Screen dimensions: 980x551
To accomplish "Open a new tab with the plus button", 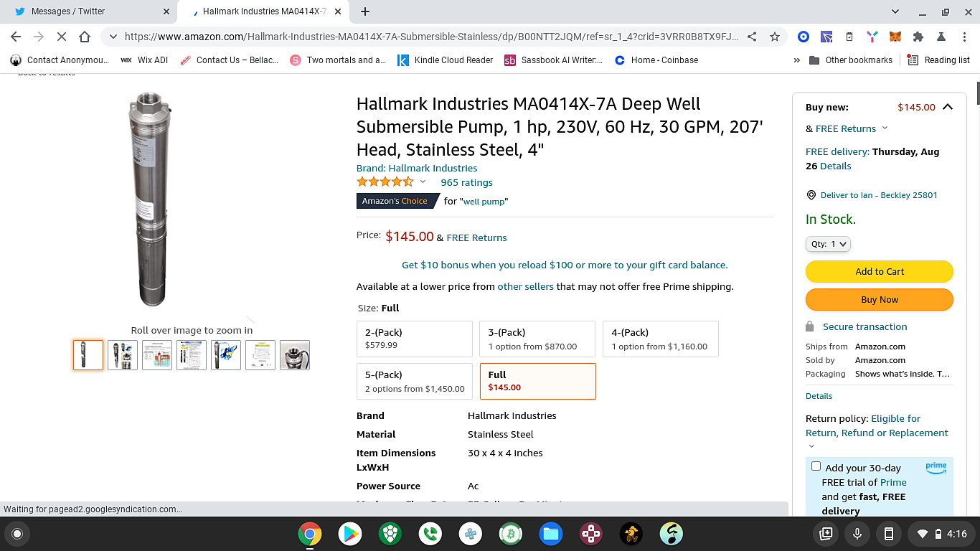I will (x=365, y=11).
